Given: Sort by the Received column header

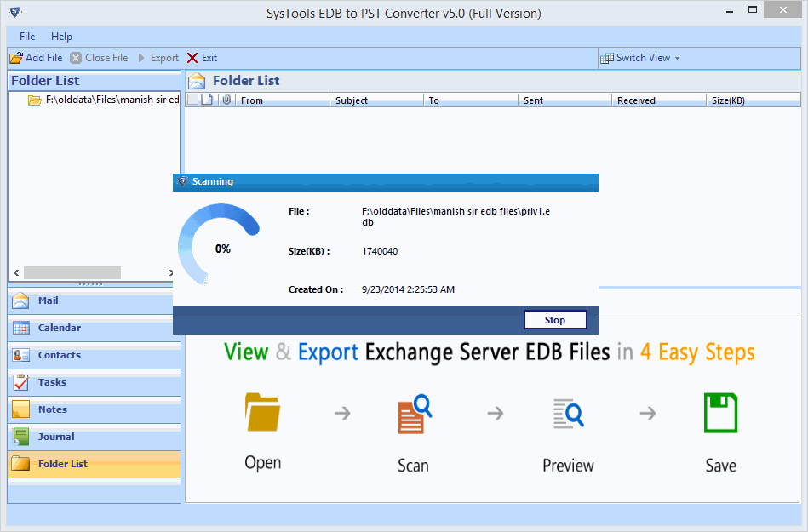Looking at the screenshot, I should [x=658, y=100].
